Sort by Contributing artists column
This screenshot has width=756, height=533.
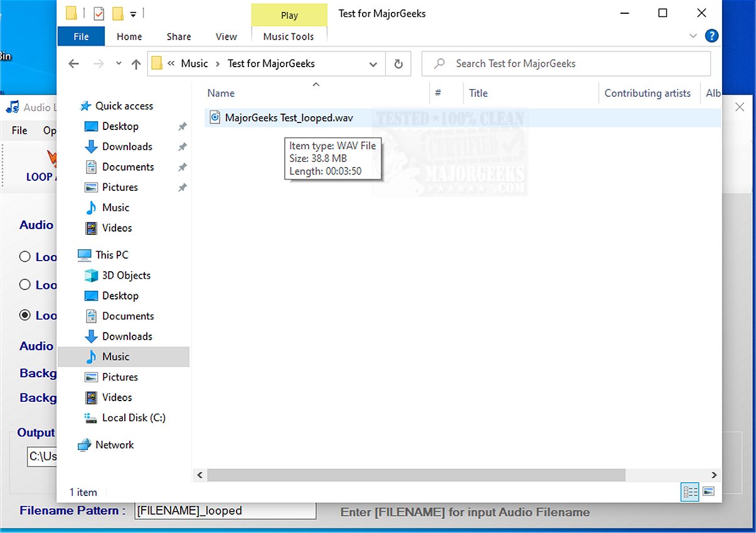(x=647, y=93)
